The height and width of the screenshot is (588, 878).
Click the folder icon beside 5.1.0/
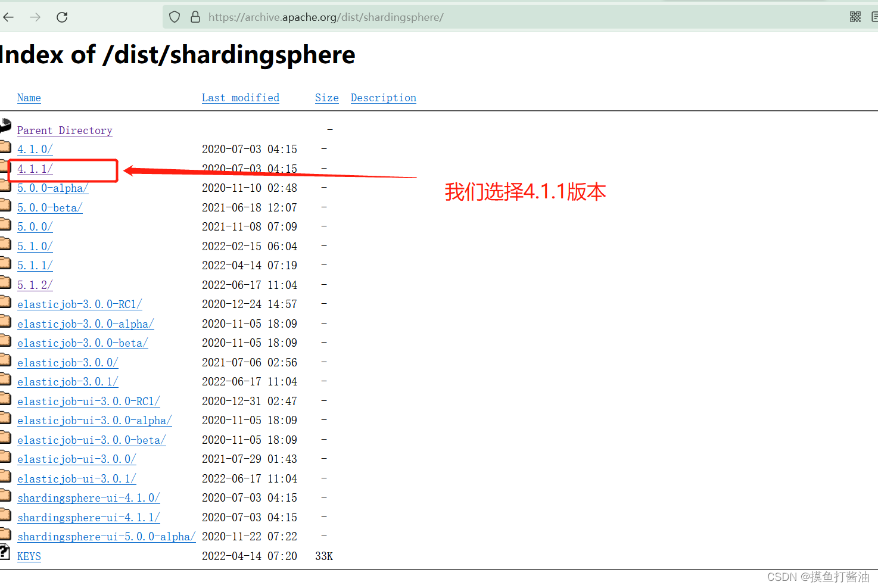5,243
